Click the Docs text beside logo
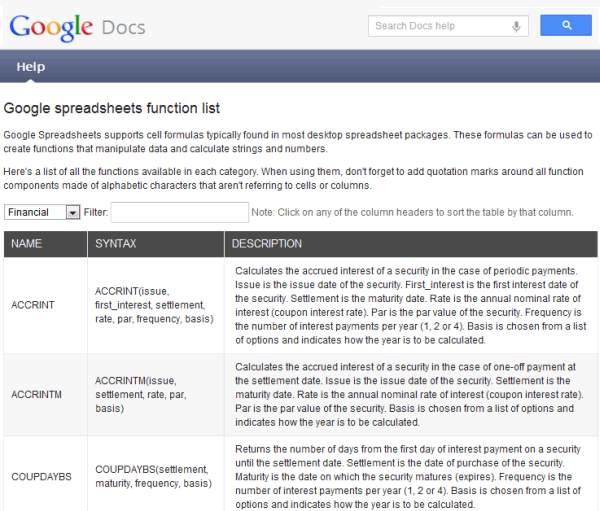Screen dimensions: 600x511 (x=124, y=28)
